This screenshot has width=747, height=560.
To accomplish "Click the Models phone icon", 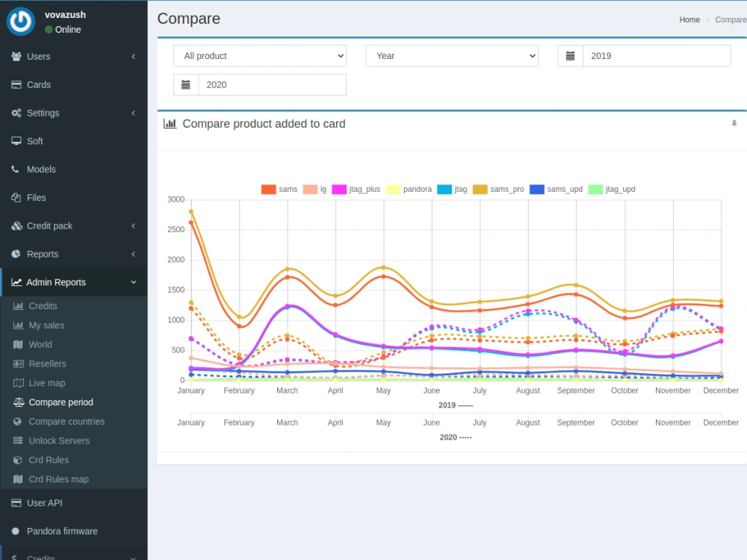I will click(x=16, y=169).
